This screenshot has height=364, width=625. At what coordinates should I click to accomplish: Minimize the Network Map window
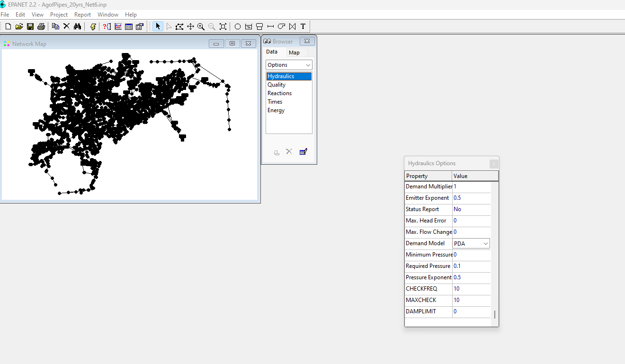point(216,44)
